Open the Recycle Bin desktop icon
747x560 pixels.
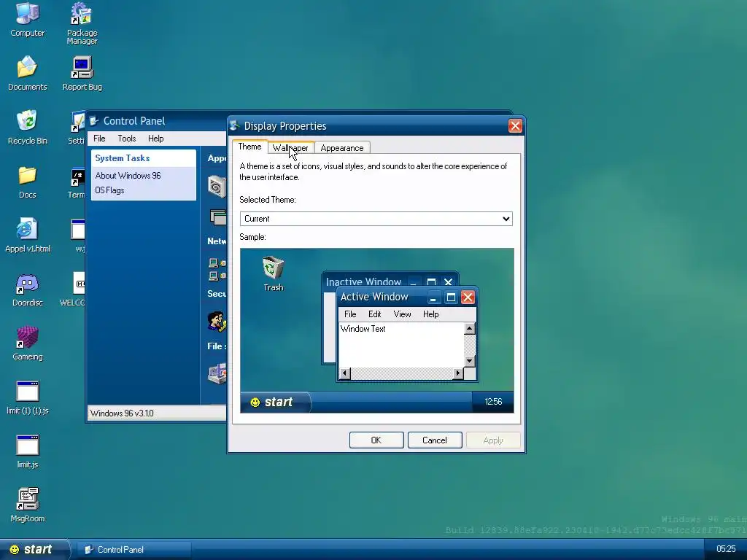27,127
